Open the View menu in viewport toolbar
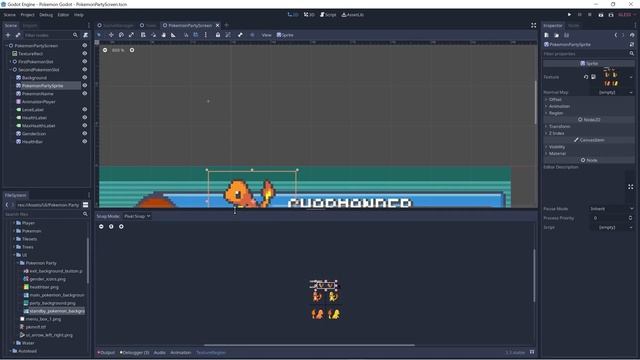The height and width of the screenshot is (360, 640). point(267,35)
